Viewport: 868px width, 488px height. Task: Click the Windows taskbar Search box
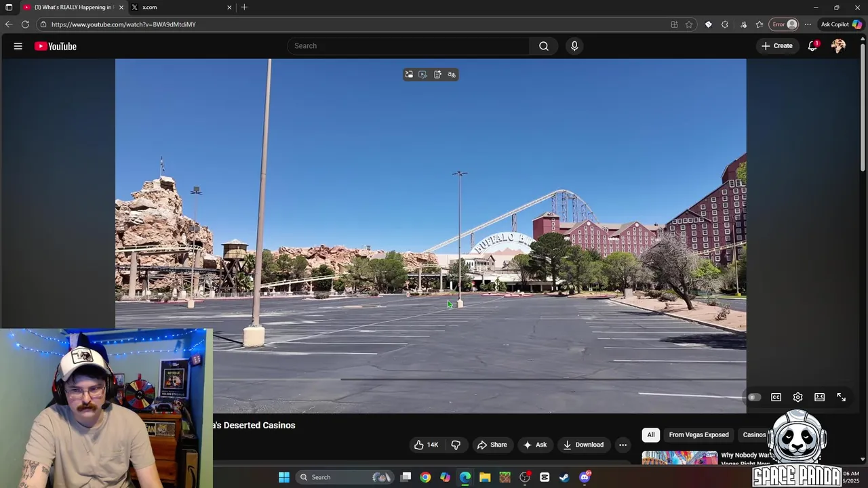[346, 477]
